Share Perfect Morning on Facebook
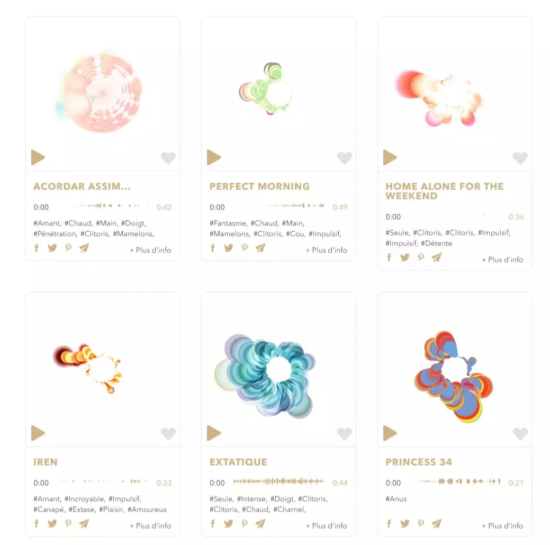This screenshot has height=545, width=550. coord(213,248)
